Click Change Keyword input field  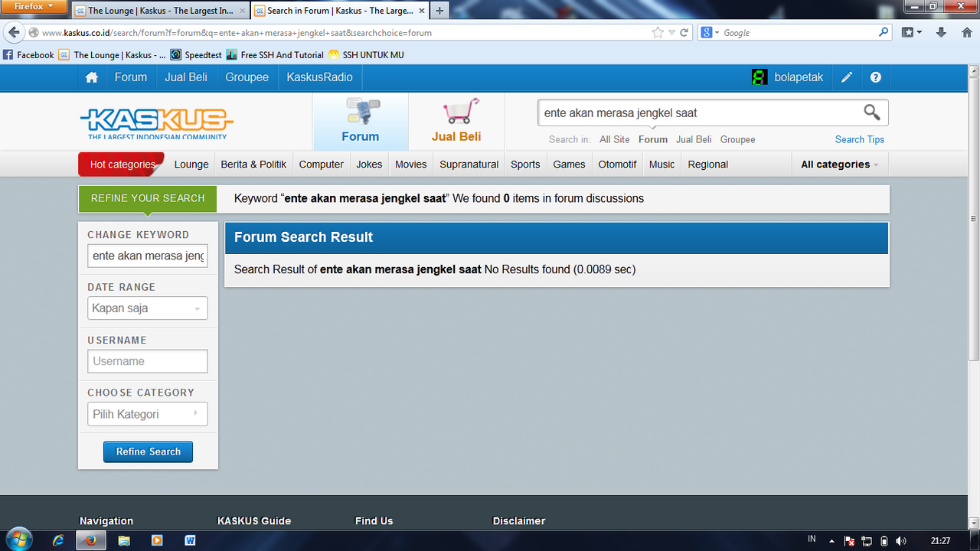tap(148, 256)
